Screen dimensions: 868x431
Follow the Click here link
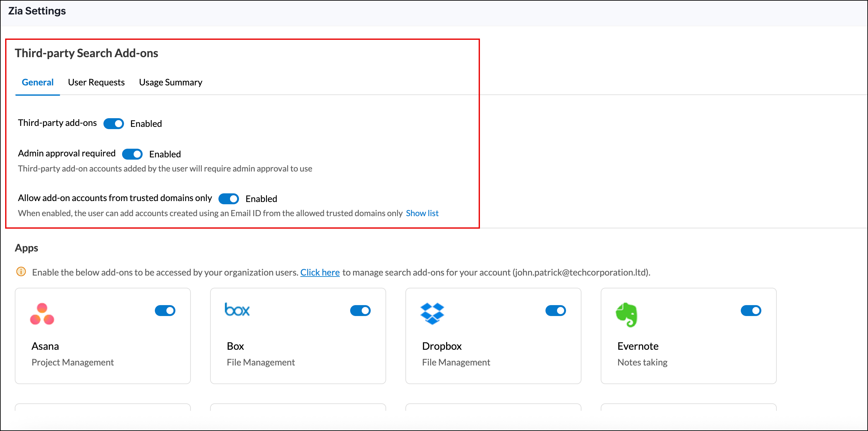point(320,272)
